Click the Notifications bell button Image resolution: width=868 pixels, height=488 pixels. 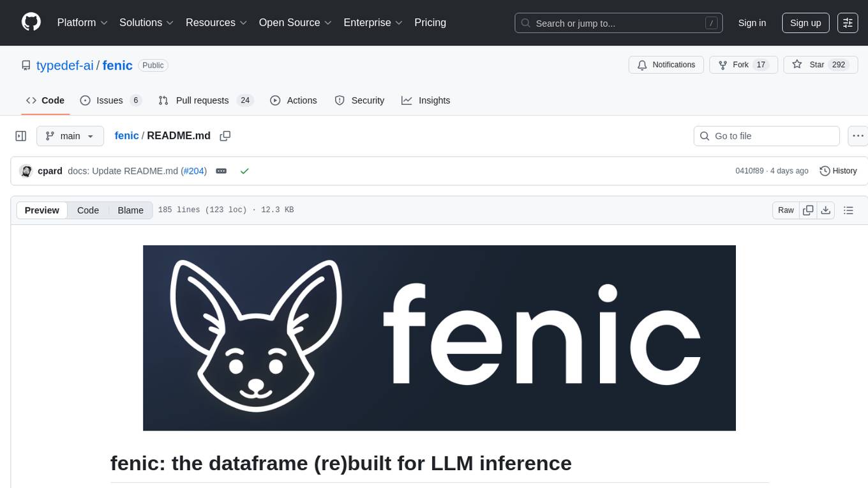pos(666,65)
